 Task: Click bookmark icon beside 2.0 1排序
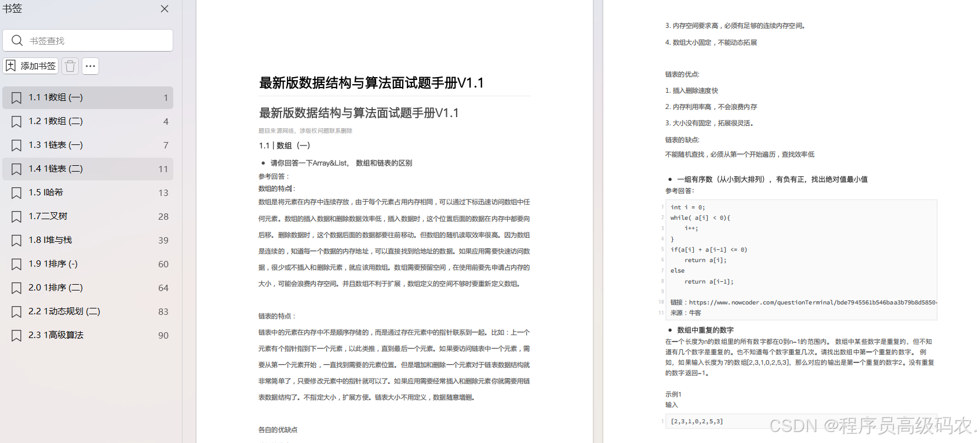(x=17, y=288)
